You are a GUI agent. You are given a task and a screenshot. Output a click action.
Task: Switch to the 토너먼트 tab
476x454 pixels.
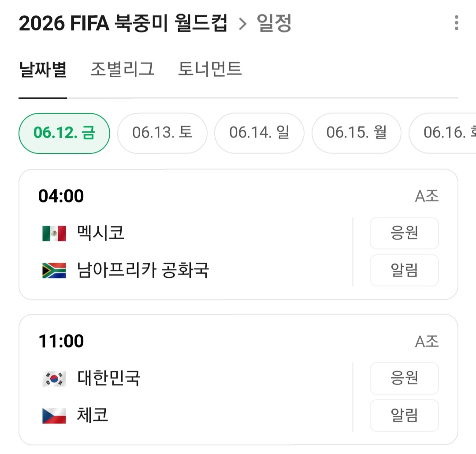point(210,69)
